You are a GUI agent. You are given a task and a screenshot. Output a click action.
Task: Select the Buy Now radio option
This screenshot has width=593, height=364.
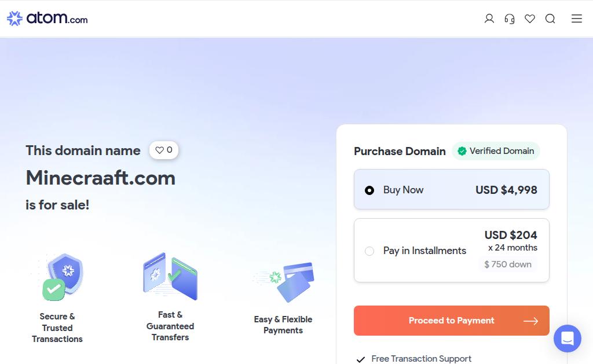pos(369,190)
